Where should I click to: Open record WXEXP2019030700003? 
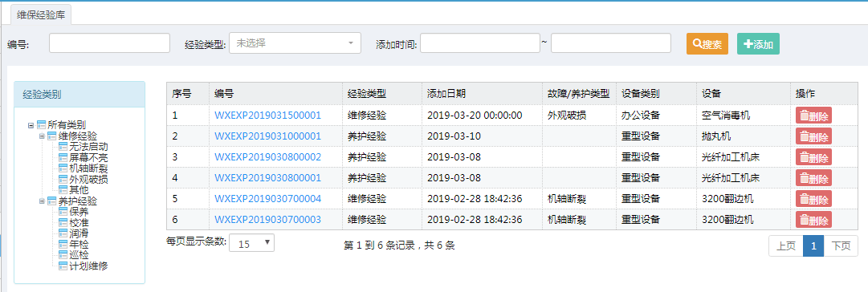tap(267, 220)
